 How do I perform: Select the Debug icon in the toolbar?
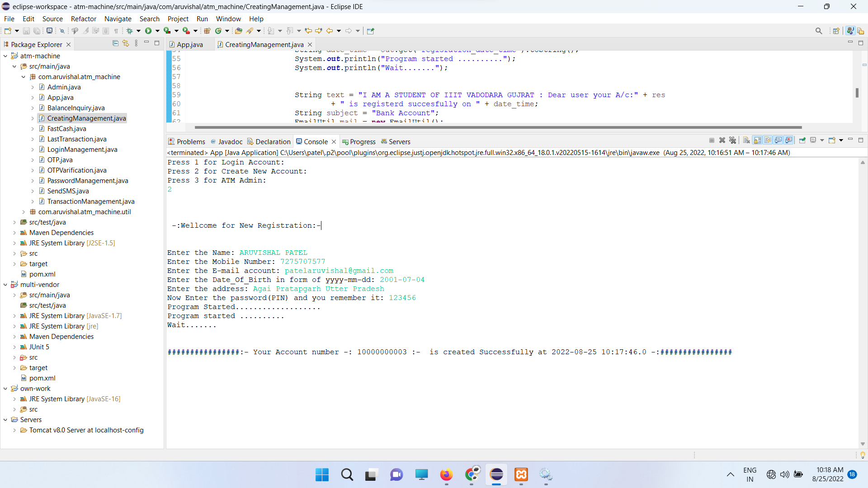(130, 30)
